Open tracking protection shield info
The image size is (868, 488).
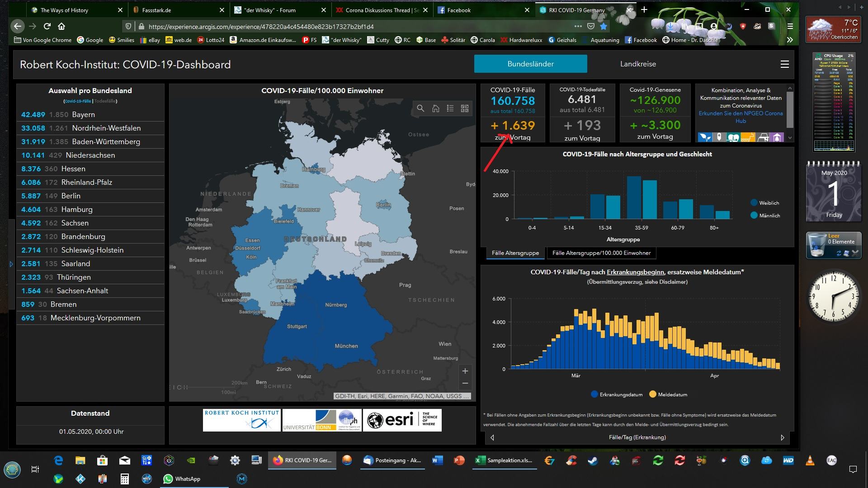(x=128, y=26)
